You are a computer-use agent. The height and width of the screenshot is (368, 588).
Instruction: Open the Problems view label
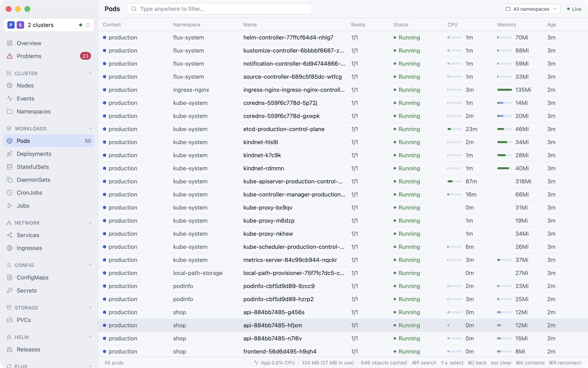[29, 56]
